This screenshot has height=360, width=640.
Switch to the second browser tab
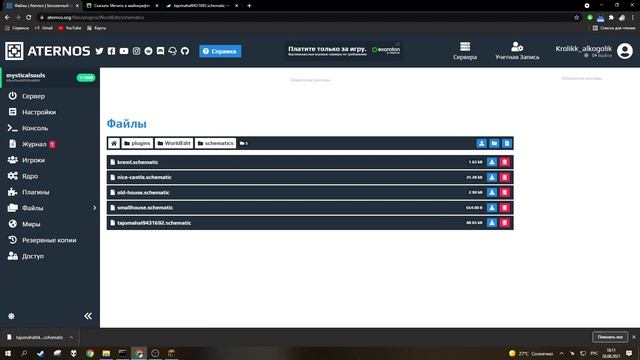[x=122, y=6]
